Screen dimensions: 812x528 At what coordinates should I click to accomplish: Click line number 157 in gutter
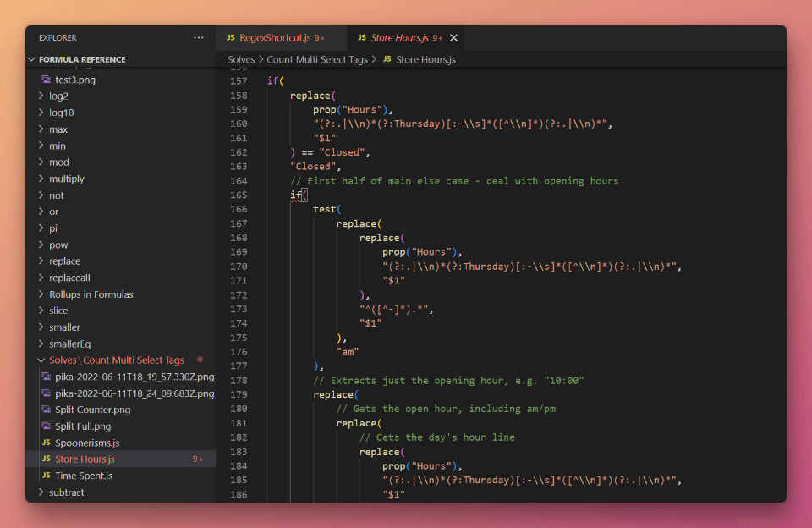(239, 81)
